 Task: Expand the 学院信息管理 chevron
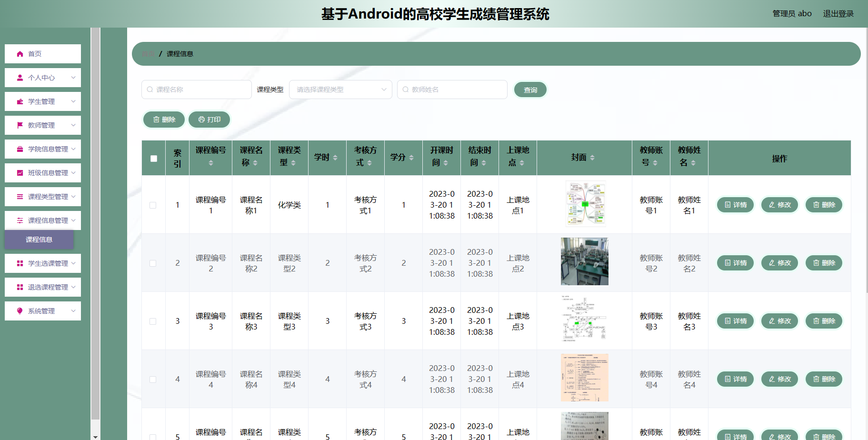click(x=73, y=149)
